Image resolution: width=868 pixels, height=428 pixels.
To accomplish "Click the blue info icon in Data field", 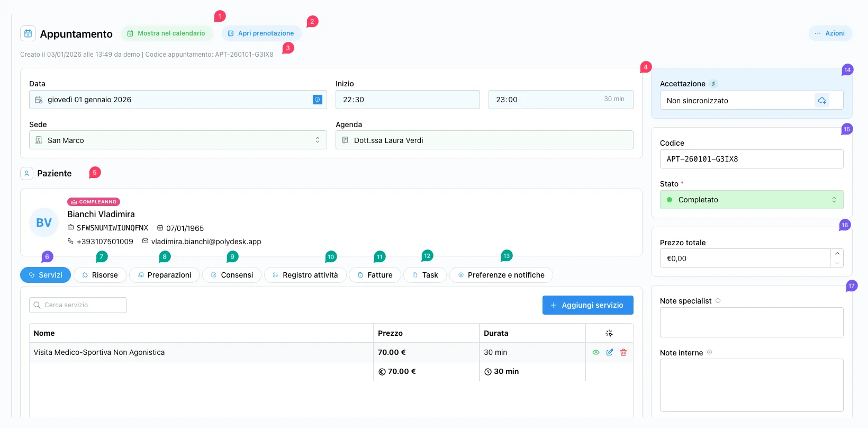I will pos(318,100).
